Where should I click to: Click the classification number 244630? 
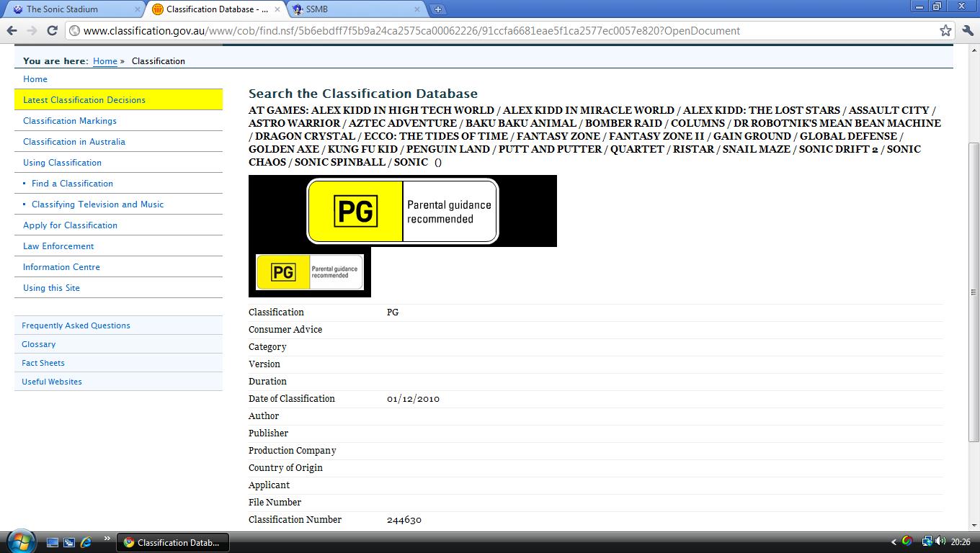coord(404,520)
